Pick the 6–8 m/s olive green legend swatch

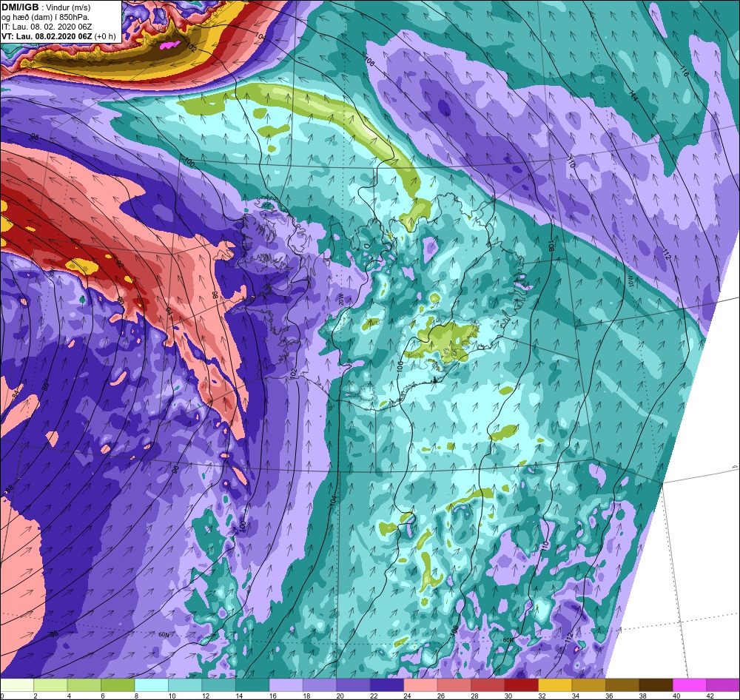[118, 685]
